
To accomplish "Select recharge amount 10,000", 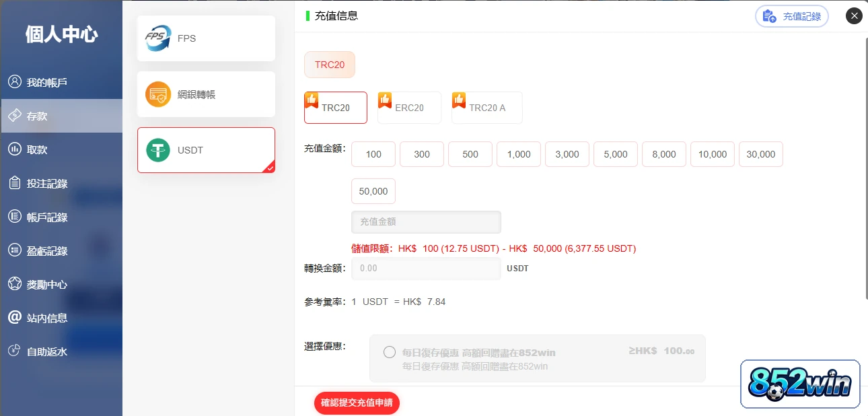I will click(713, 154).
